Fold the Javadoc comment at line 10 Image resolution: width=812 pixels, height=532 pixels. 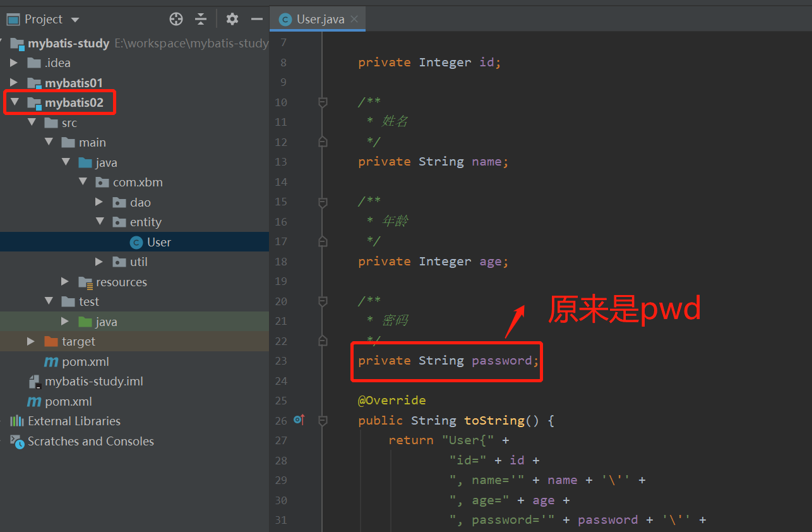(x=323, y=102)
